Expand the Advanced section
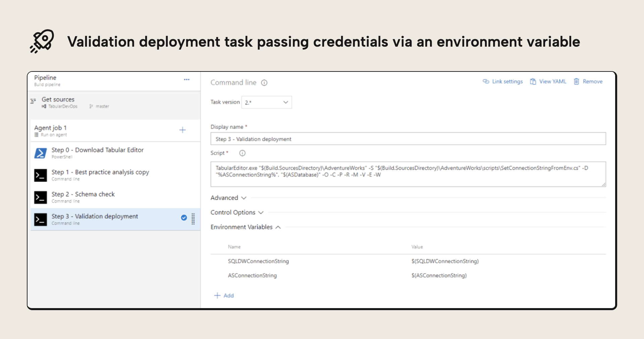 228,198
